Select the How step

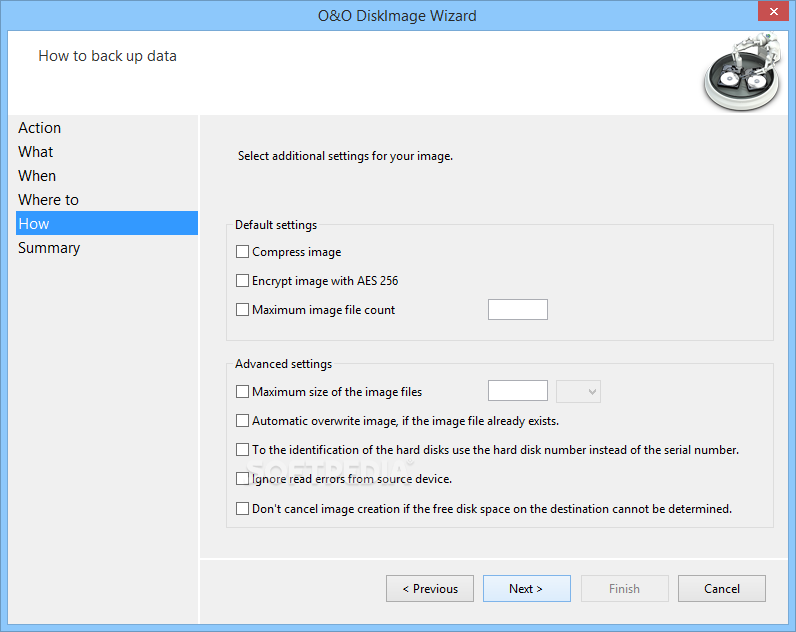[107, 223]
